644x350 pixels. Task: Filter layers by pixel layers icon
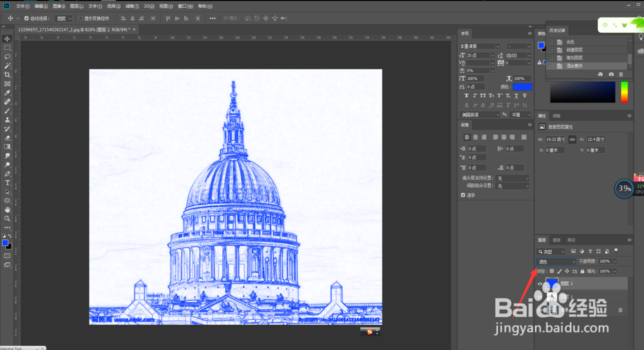[573, 251]
